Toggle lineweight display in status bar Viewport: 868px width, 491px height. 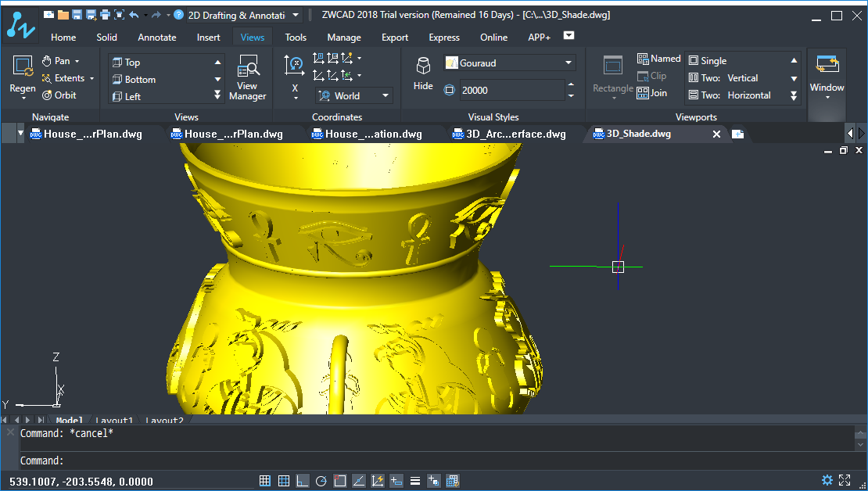pos(415,481)
